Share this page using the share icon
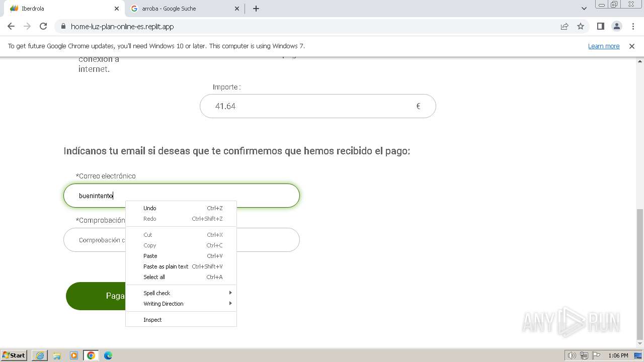Image resolution: width=644 pixels, height=362 pixels. coord(565,26)
